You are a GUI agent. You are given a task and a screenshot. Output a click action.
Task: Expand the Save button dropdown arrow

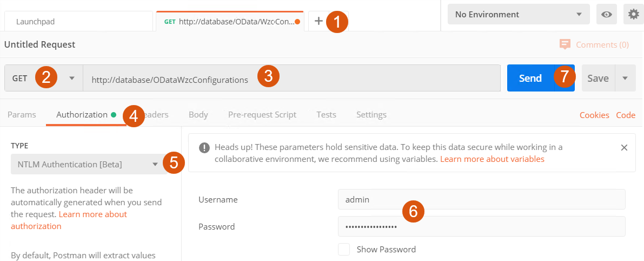625,78
